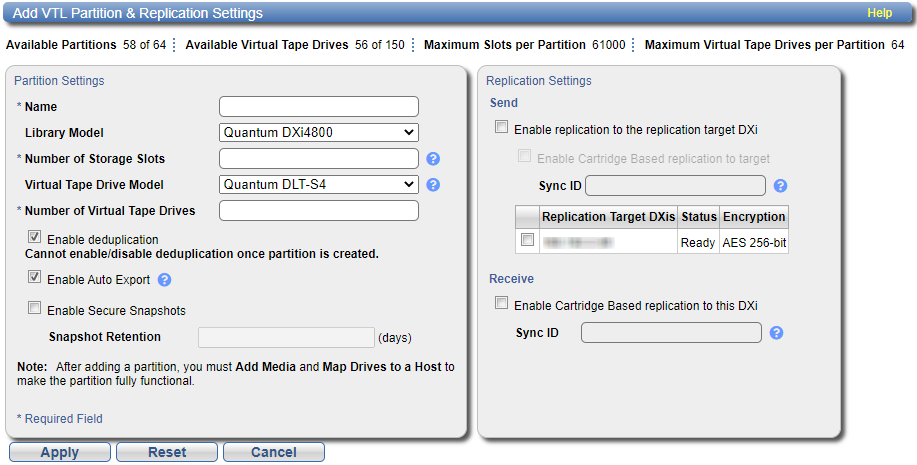This screenshot has width=917, height=465.
Task: Click help icon beside Receive Sync ID field
Action: click(x=776, y=333)
